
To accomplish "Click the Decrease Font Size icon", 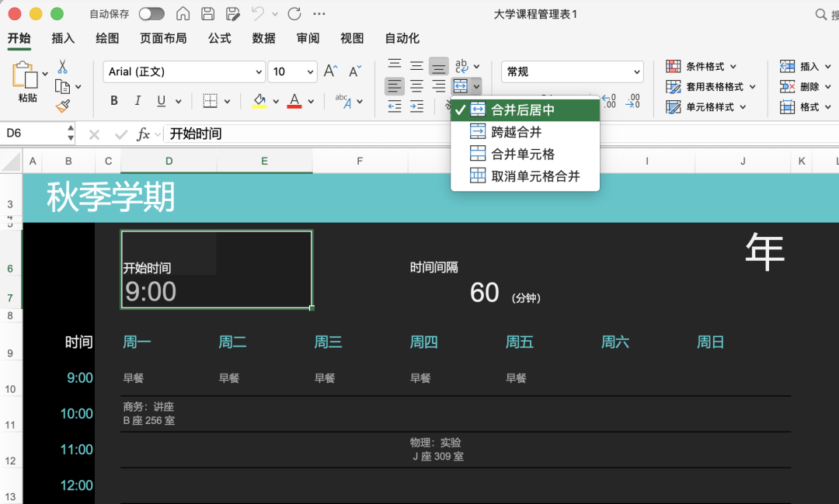I will [x=355, y=71].
